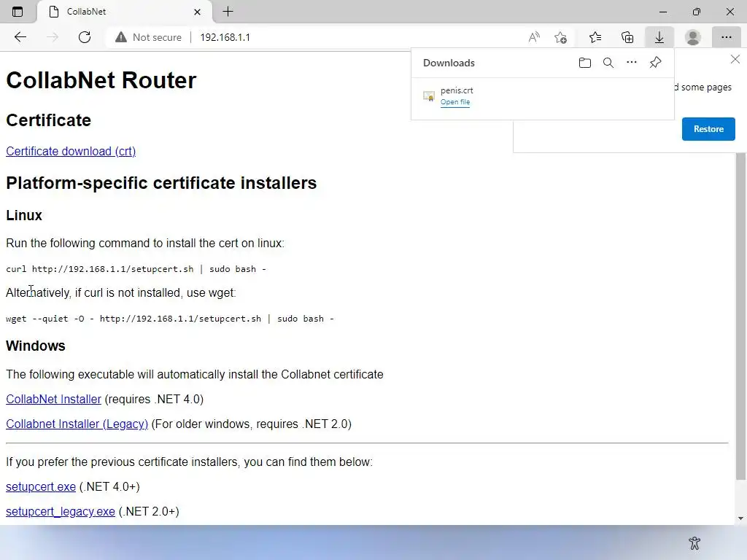Select the .crt download entry's file icon

(429, 96)
